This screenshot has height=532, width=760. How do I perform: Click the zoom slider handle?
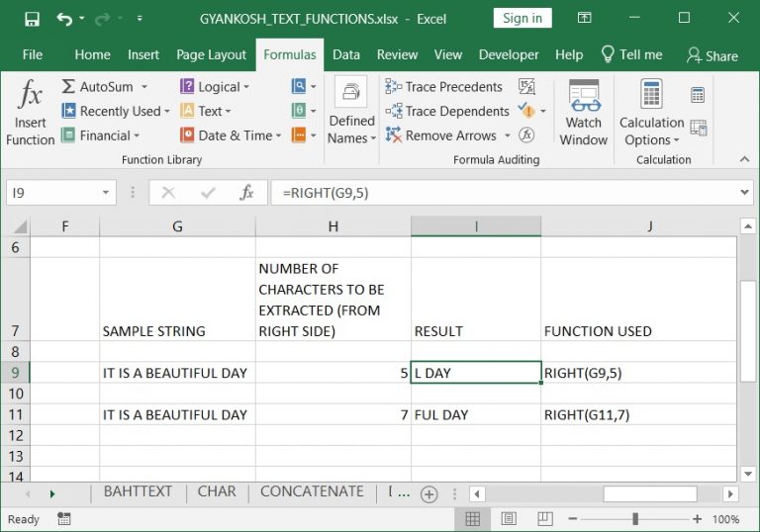tap(635, 519)
